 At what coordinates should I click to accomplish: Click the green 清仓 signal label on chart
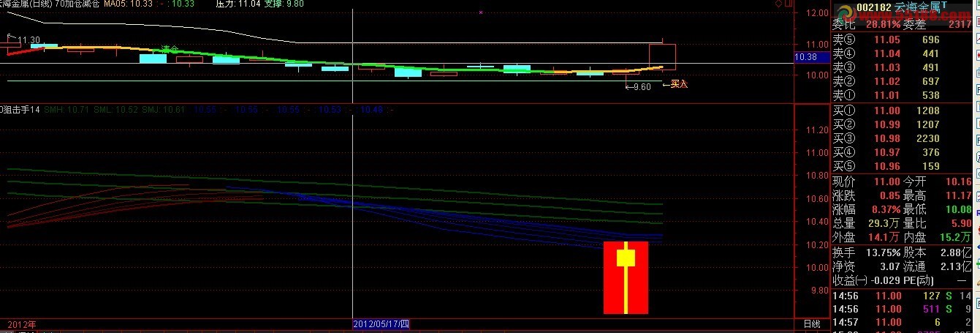point(170,49)
